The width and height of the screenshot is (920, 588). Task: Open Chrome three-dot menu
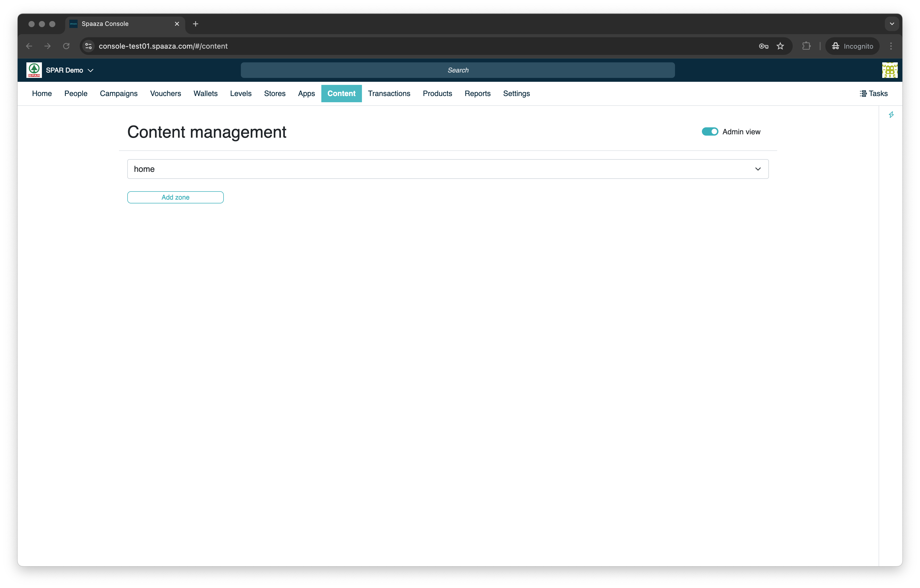pyautogui.click(x=891, y=46)
